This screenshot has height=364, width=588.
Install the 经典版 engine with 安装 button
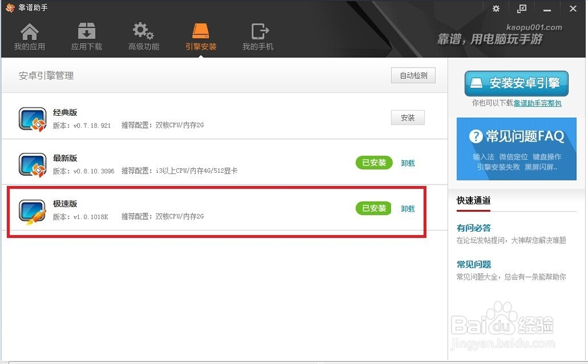pyautogui.click(x=407, y=118)
